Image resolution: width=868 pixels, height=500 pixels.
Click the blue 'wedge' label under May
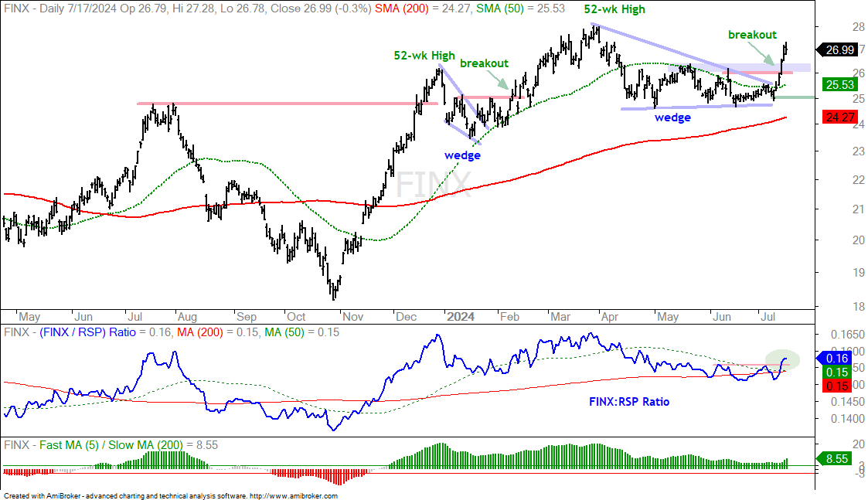pyautogui.click(x=672, y=117)
